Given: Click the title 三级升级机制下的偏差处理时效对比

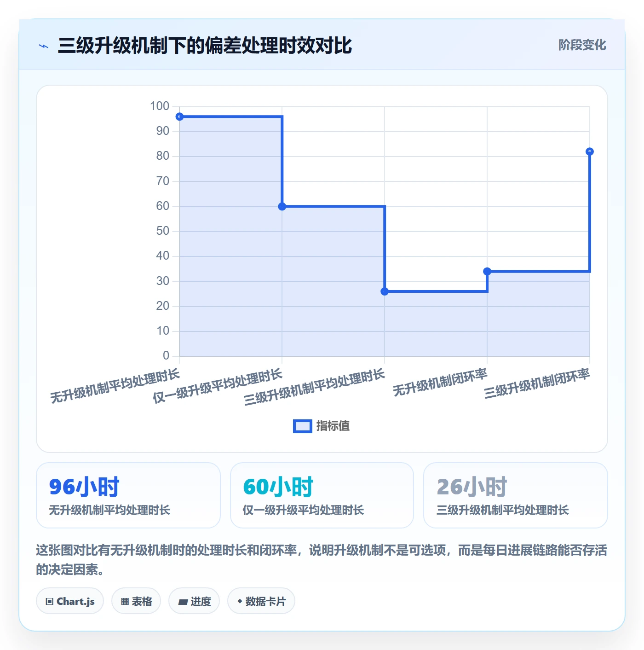Looking at the screenshot, I should [205, 46].
